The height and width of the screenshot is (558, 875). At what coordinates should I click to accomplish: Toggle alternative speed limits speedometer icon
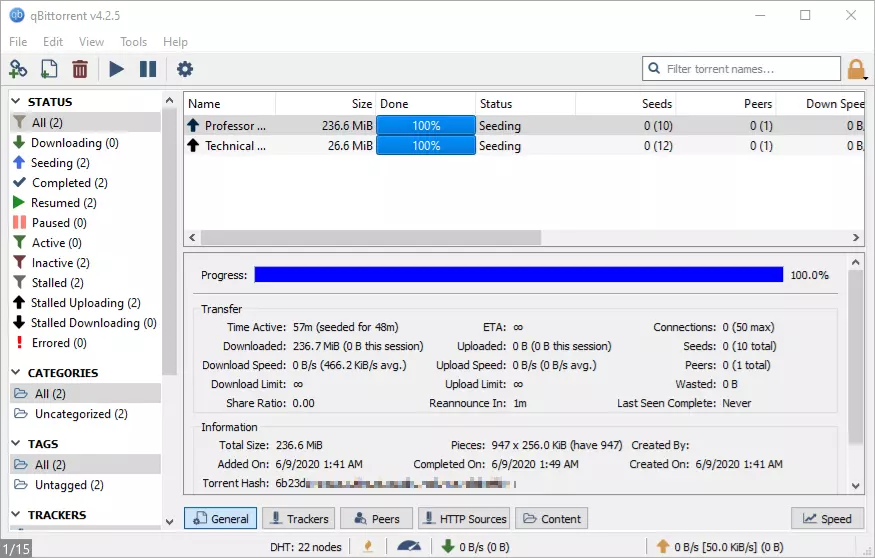408,546
